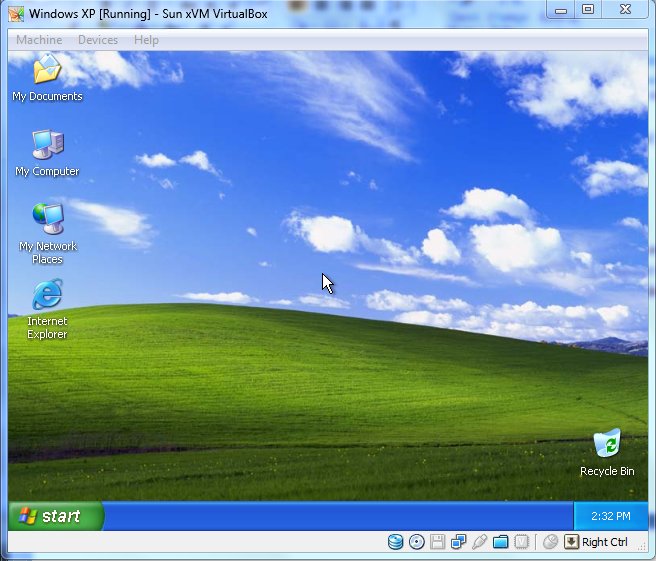This screenshot has width=656, height=561.
Task: Open the Help menu
Action: tap(146, 40)
